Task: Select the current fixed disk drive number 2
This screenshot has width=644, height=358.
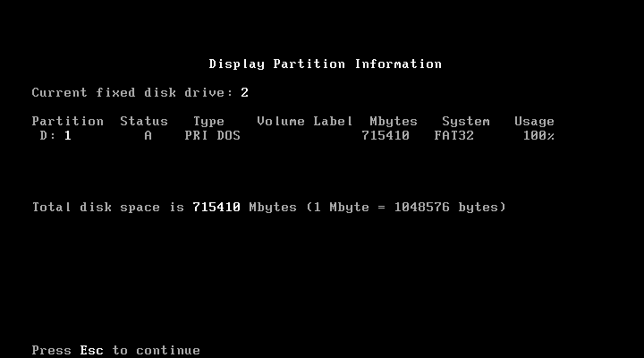Action: (x=244, y=92)
